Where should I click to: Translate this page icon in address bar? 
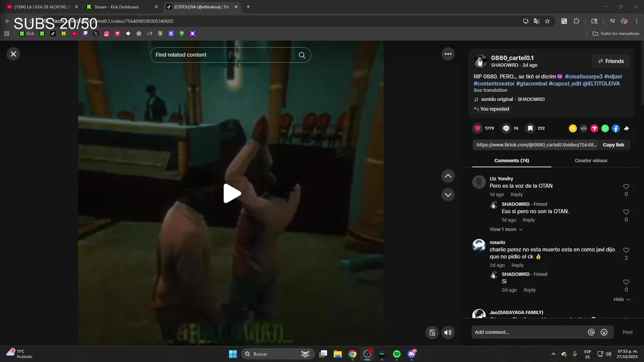(536, 21)
